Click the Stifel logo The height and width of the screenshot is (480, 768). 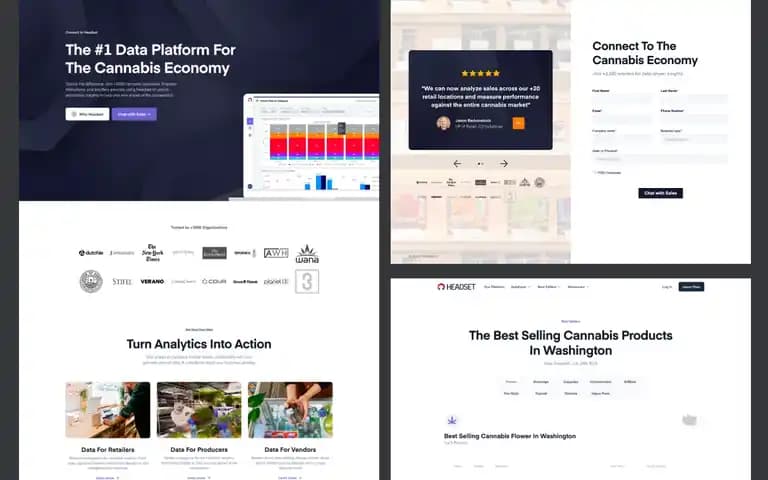[x=122, y=282]
